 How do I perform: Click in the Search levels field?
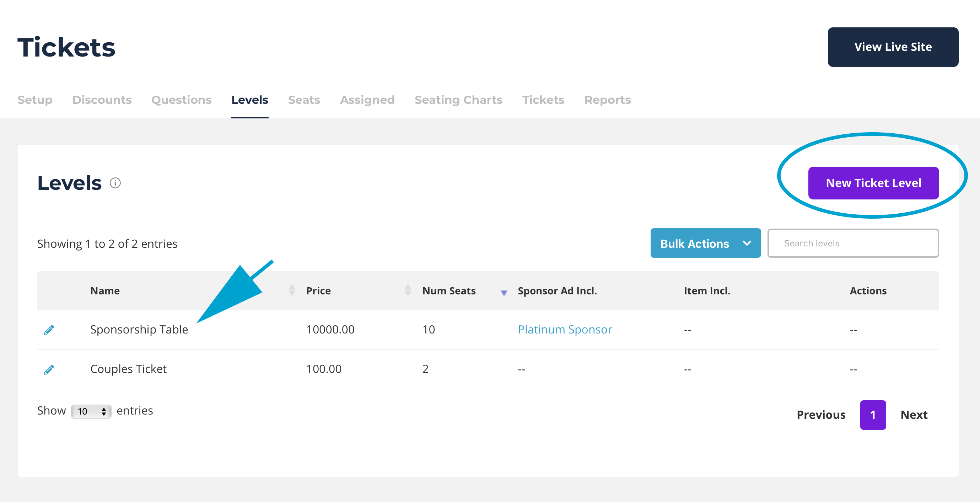coord(852,243)
